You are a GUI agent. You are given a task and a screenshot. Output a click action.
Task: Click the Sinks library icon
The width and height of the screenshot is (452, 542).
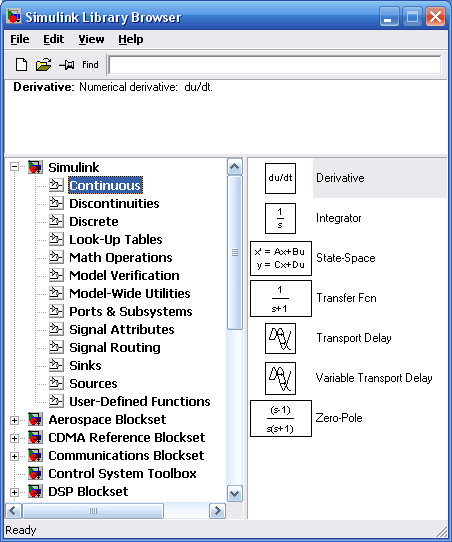[x=56, y=365]
